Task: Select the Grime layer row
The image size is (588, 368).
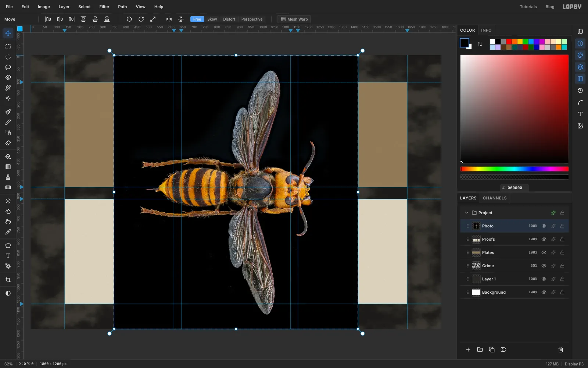Action: tap(514, 266)
